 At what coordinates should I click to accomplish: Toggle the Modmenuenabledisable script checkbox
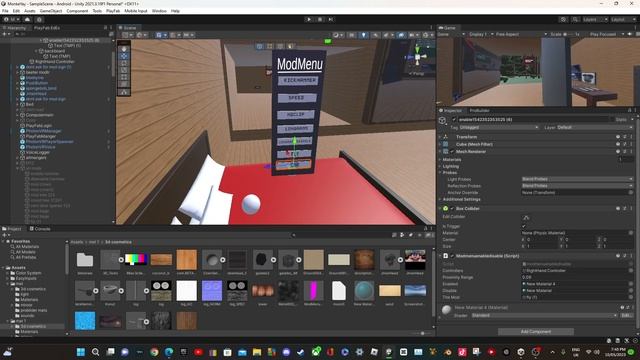pyautogui.click(x=452, y=256)
